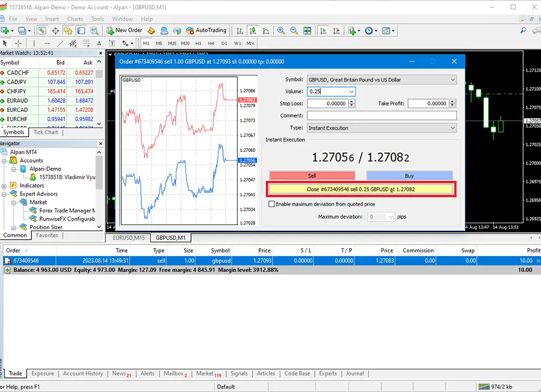Enable maximum deviation from quoted price
Image resolution: width=541 pixels, height=392 pixels.
pyautogui.click(x=272, y=204)
